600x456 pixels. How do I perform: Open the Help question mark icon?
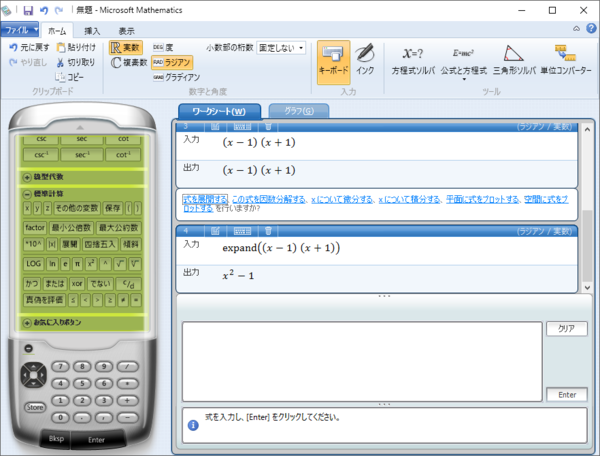pyautogui.click(x=591, y=28)
